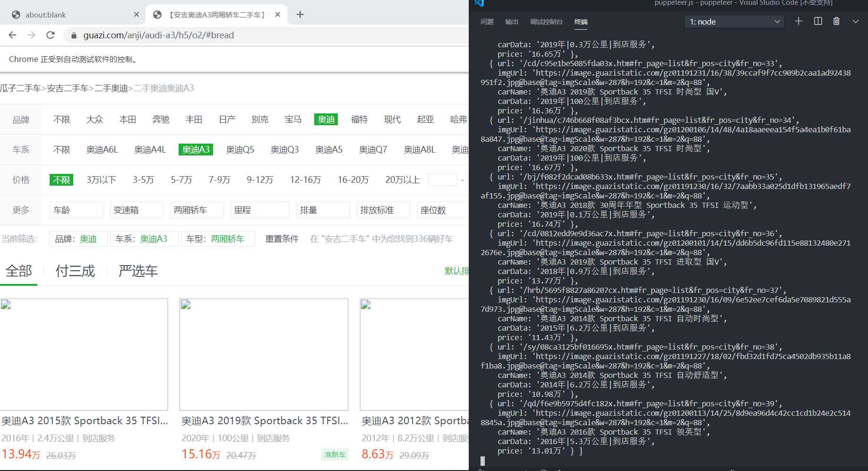Open 默认排序 sort option
The width and height of the screenshot is (868, 471).
(x=456, y=271)
